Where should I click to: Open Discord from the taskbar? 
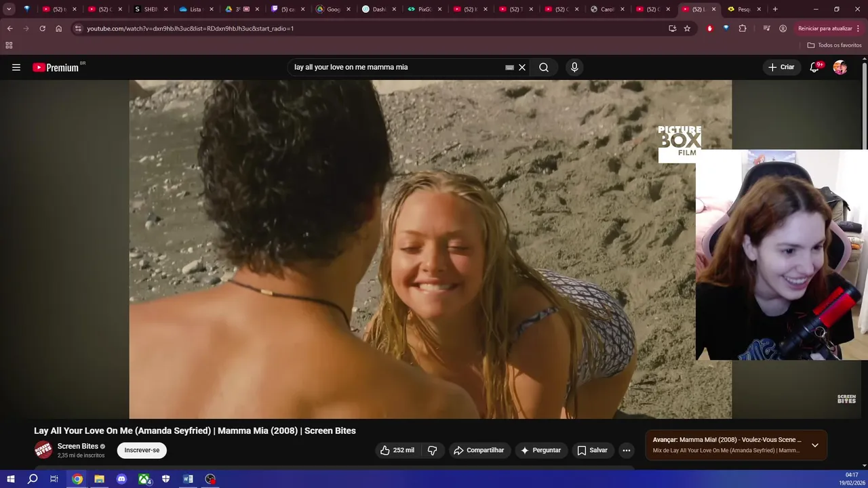click(121, 479)
